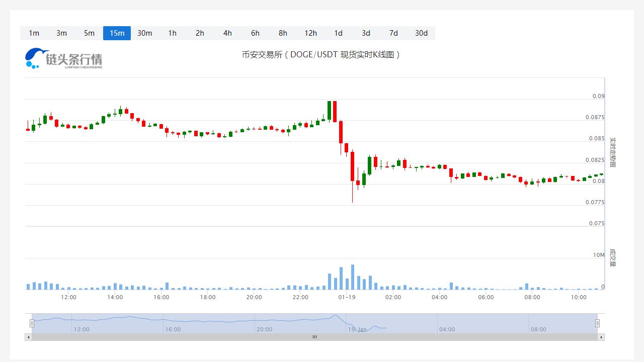The height and width of the screenshot is (362, 644).
Task: Select the 12h interval tab
Action: click(x=310, y=33)
